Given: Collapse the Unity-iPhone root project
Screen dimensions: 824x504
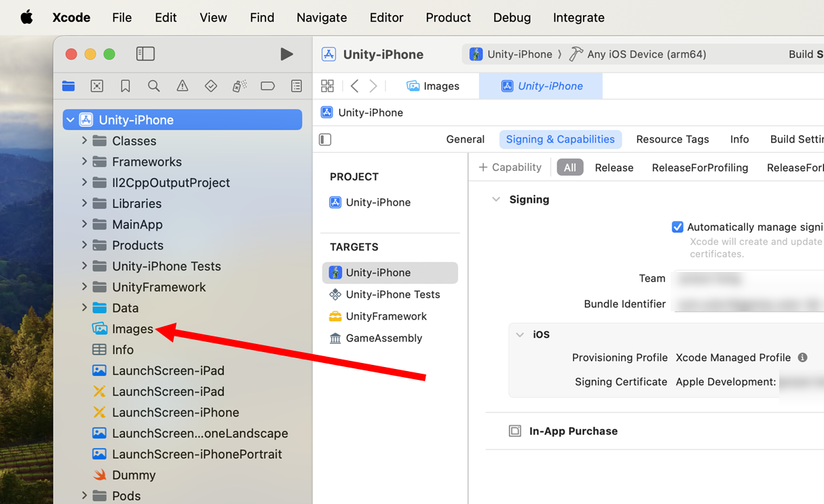Looking at the screenshot, I should [71, 120].
